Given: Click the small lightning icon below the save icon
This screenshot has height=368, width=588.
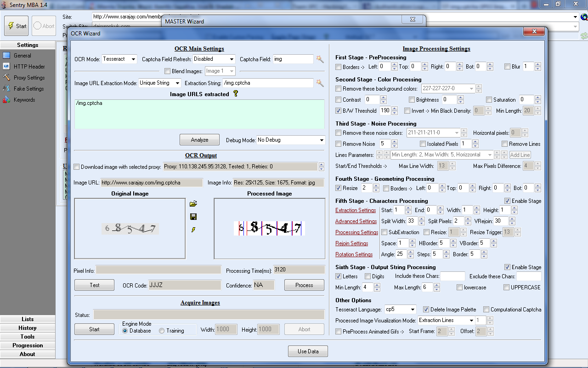Looking at the screenshot, I should pos(193,230).
